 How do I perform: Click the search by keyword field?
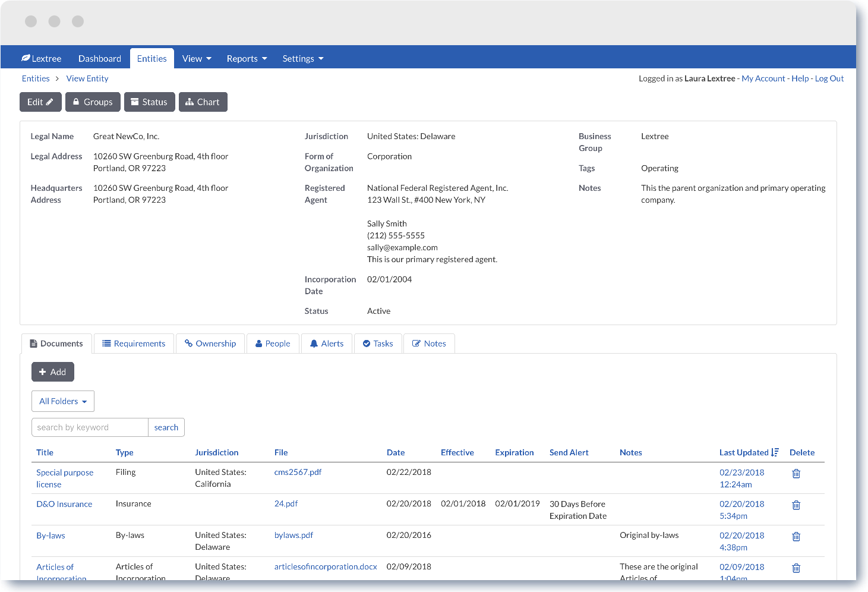pyautogui.click(x=90, y=427)
